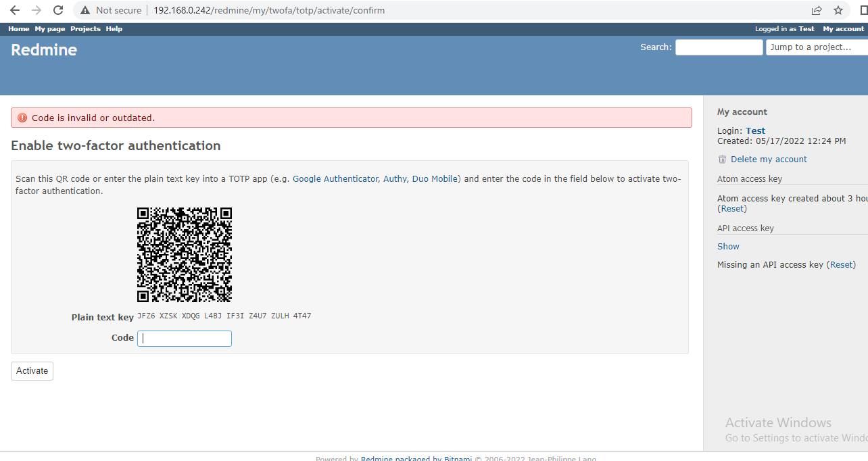Click the Delete my account link
This screenshot has width=868, height=461.
pyautogui.click(x=769, y=160)
